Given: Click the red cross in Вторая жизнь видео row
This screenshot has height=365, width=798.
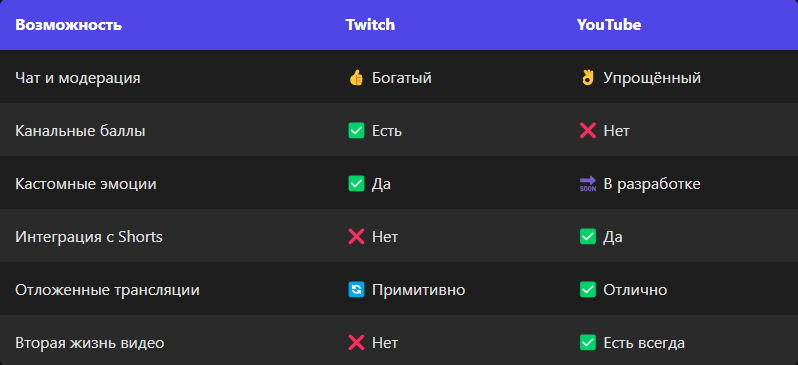Looking at the screenshot, I should point(356,343).
